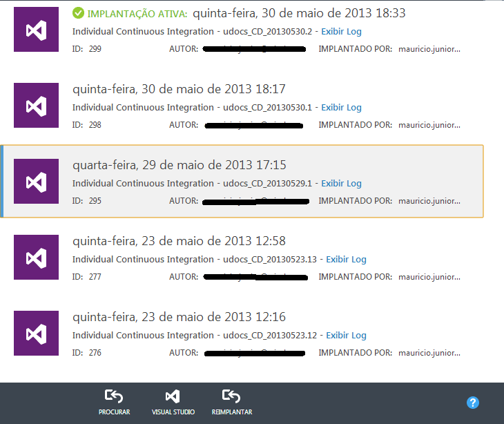
Task: Click ID value 298
Action: tap(95, 125)
